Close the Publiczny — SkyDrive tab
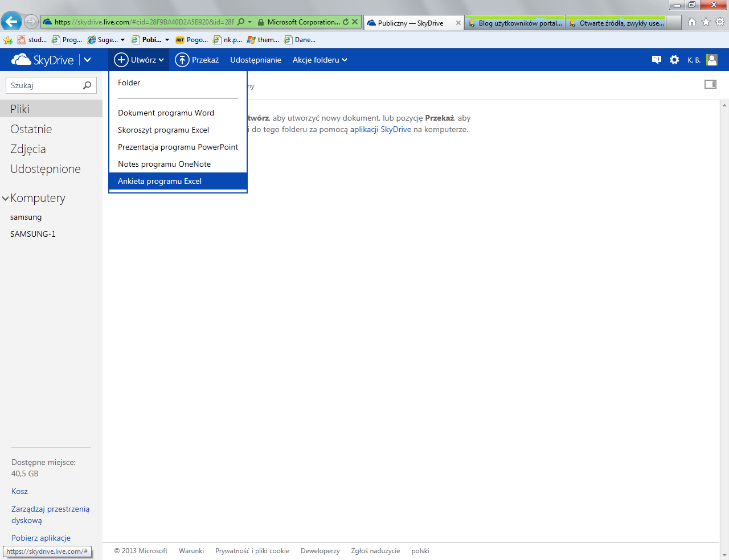The width and height of the screenshot is (729, 560). coord(458,23)
